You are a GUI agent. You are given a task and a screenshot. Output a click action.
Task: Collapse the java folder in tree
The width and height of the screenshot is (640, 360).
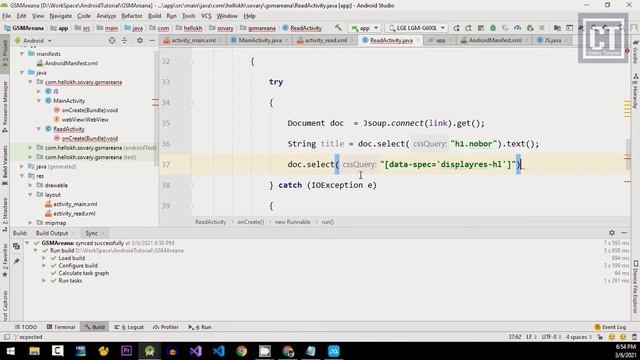tap(22, 73)
